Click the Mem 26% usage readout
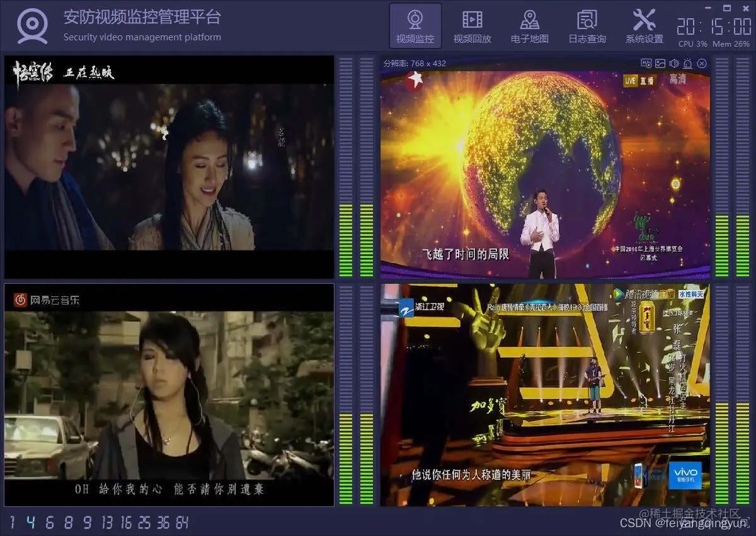Screen dimensions: 756x536 731,44
